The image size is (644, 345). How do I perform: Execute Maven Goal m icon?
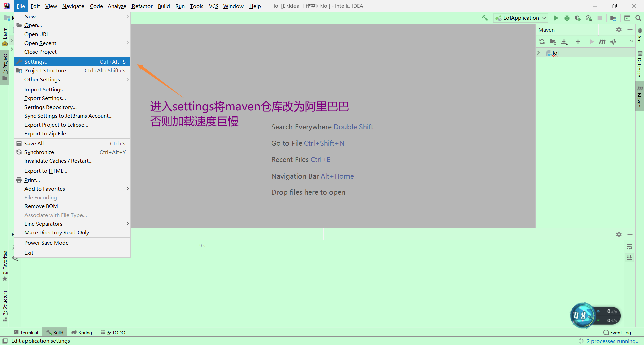(x=602, y=42)
